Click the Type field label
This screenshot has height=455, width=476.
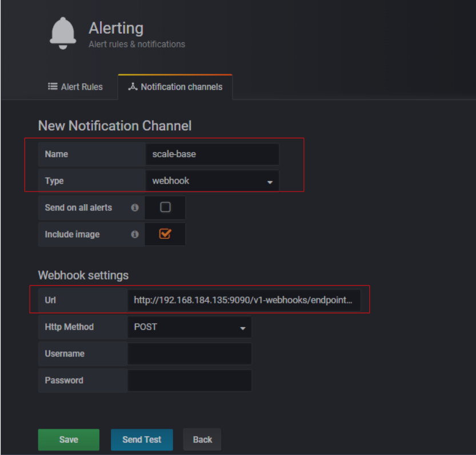(54, 181)
